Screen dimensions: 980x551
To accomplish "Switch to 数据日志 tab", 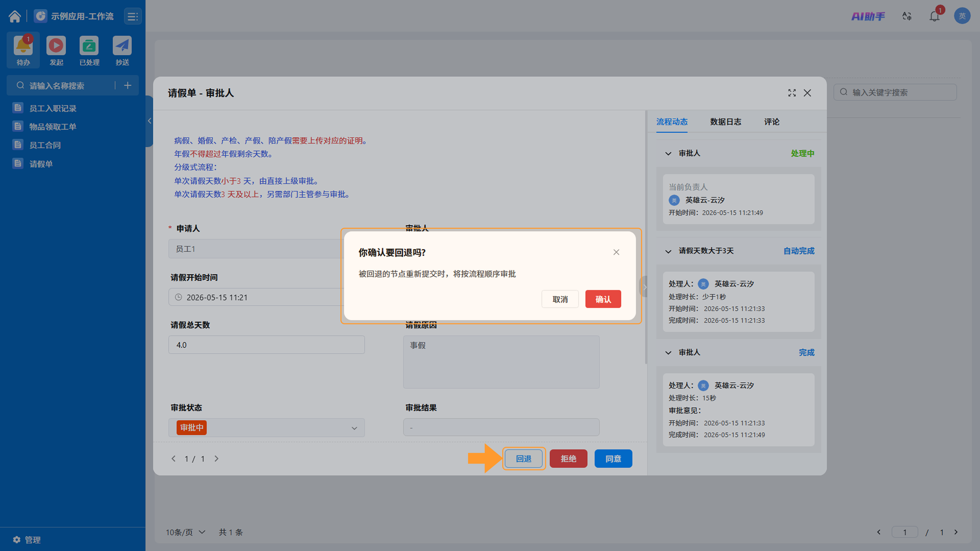I will pyautogui.click(x=726, y=122).
